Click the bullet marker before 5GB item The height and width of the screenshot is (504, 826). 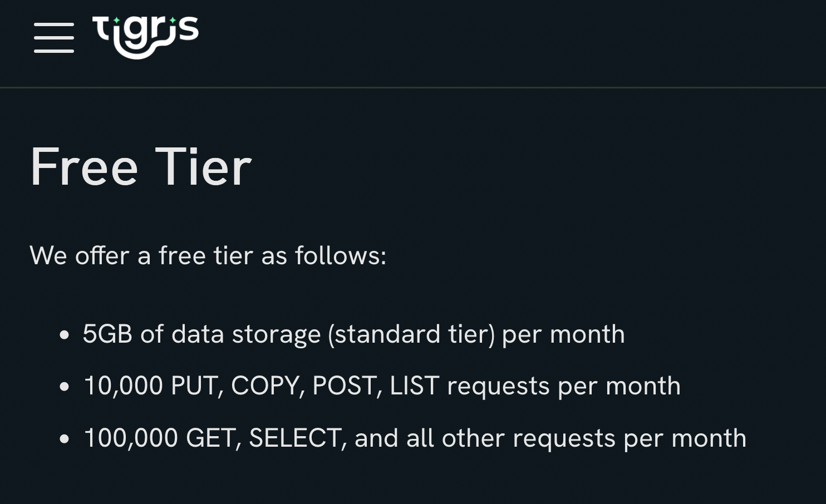[64, 335]
